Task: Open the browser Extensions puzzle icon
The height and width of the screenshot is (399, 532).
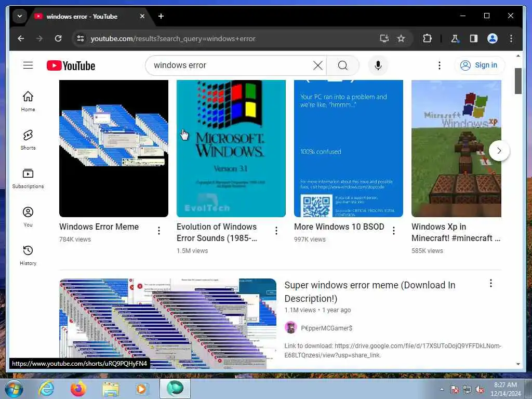Action: [427, 38]
